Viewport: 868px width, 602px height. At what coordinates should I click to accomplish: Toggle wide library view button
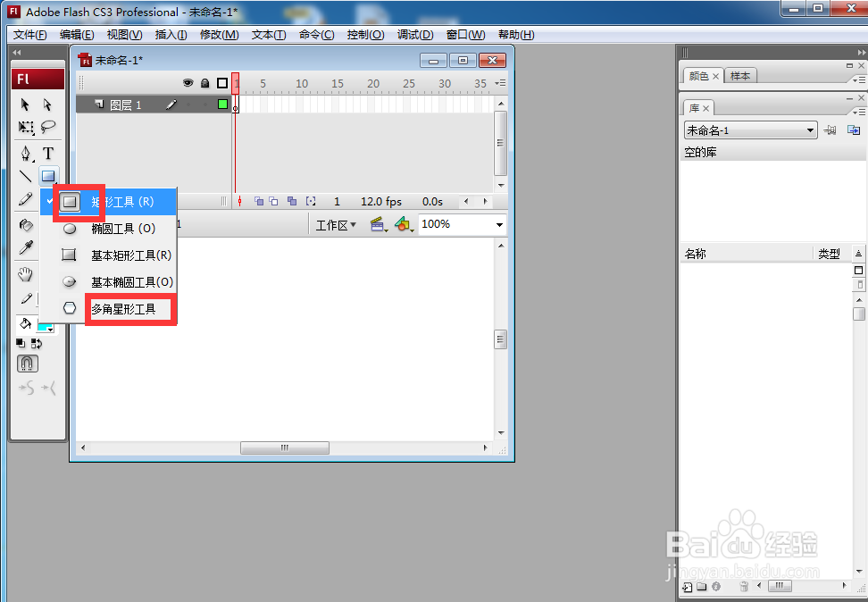click(x=858, y=271)
